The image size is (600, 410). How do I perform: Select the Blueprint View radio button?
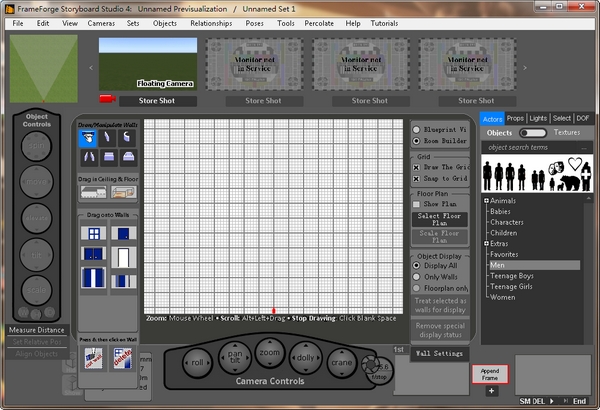click(417, 129)
